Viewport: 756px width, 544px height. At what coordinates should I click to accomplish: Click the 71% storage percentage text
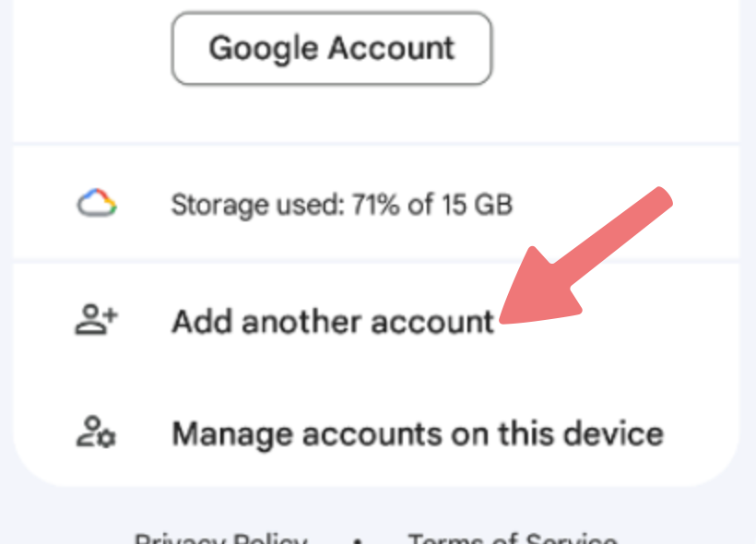pos(375,204)
